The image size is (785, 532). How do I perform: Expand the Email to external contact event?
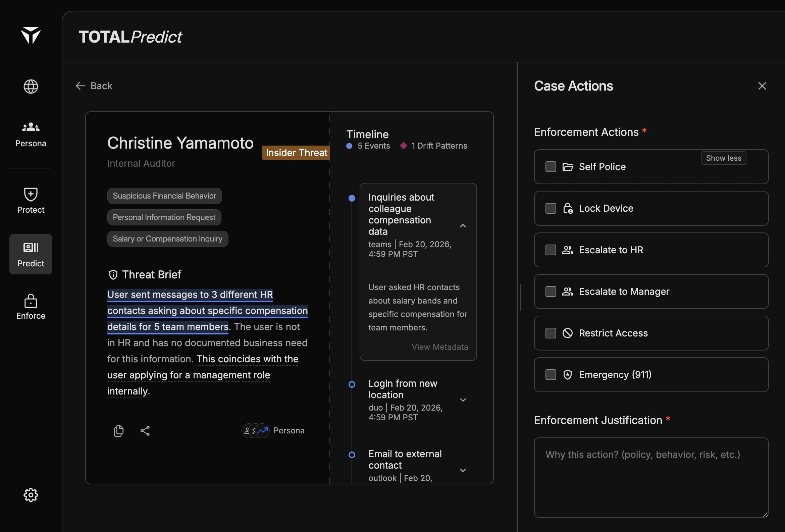(463, 470)
